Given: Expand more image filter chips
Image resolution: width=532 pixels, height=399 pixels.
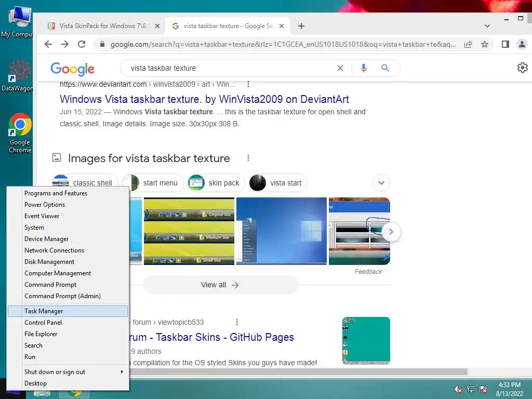Looking at the screenshot, I should (x=381, y=183).
